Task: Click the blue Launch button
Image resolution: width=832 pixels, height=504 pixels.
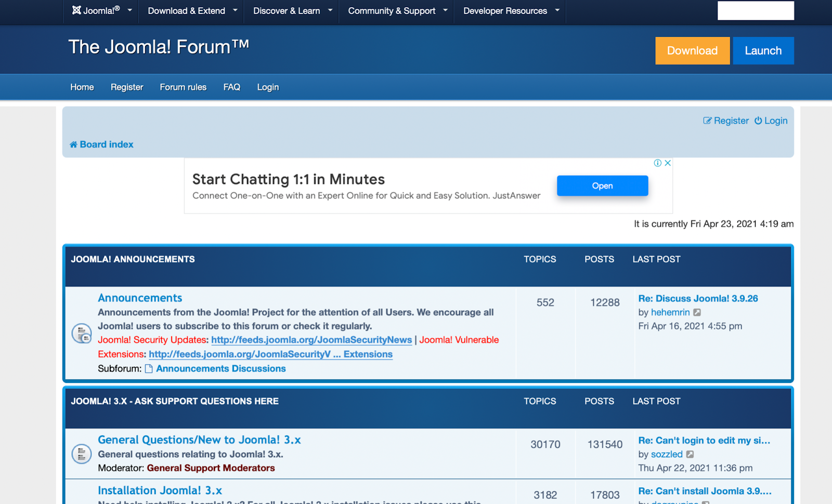Action: 763,50
